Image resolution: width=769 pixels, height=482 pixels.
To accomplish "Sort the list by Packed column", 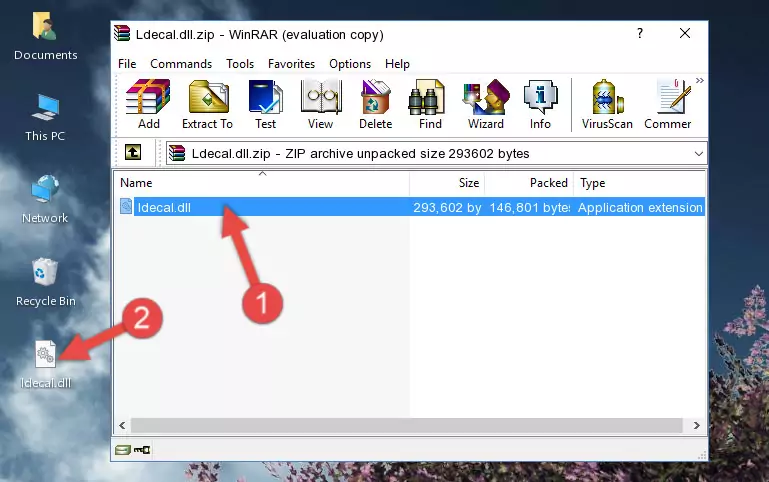I will tap(529, 183).
